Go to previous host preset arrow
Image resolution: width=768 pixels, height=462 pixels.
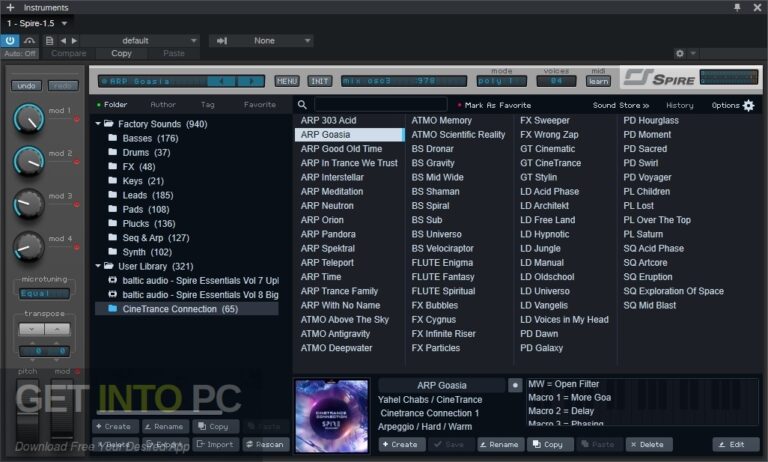63,41
